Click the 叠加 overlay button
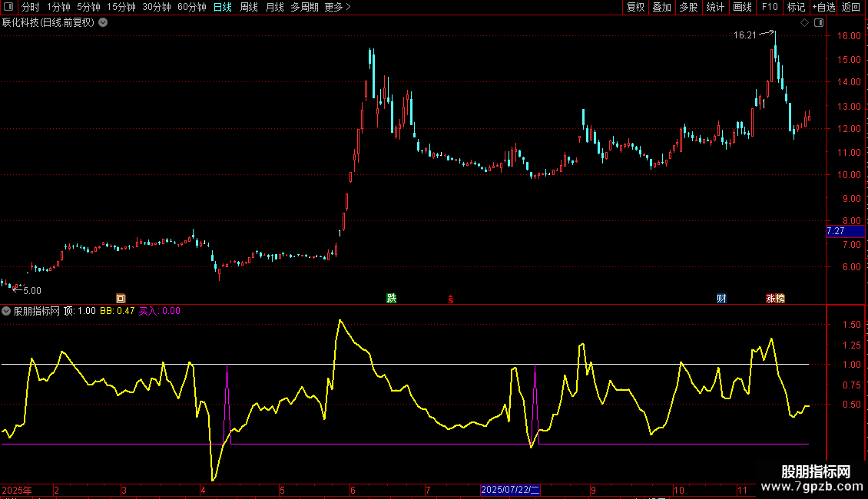Image resolution: width=868 pixels, height=499 pixels. 661,7
